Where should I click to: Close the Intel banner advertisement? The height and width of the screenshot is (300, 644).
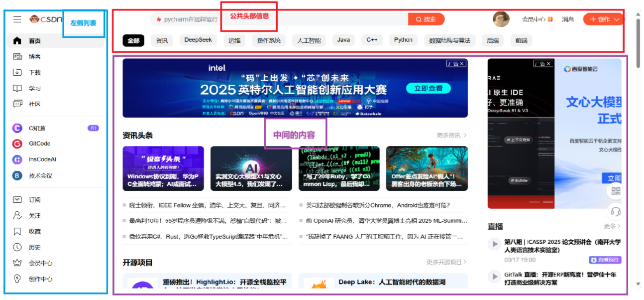462,64
